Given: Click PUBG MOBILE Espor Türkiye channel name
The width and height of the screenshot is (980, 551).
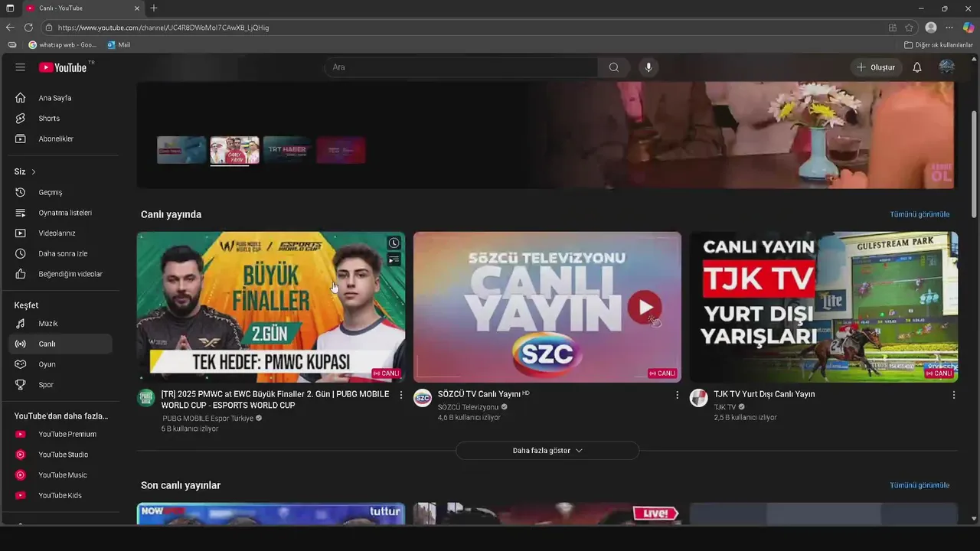Looking at the screenshot, I should [207, 419].
